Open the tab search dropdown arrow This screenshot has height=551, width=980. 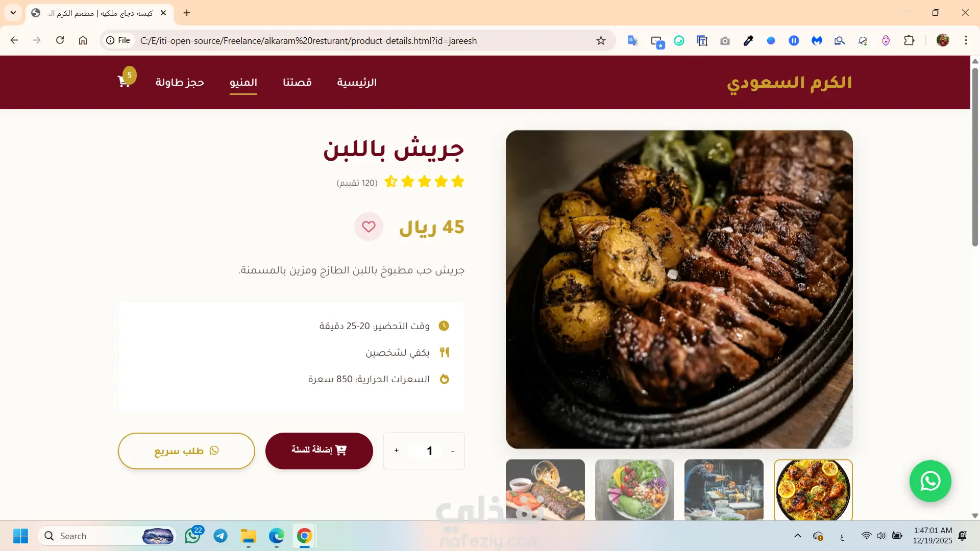click(x=13, y=13)
